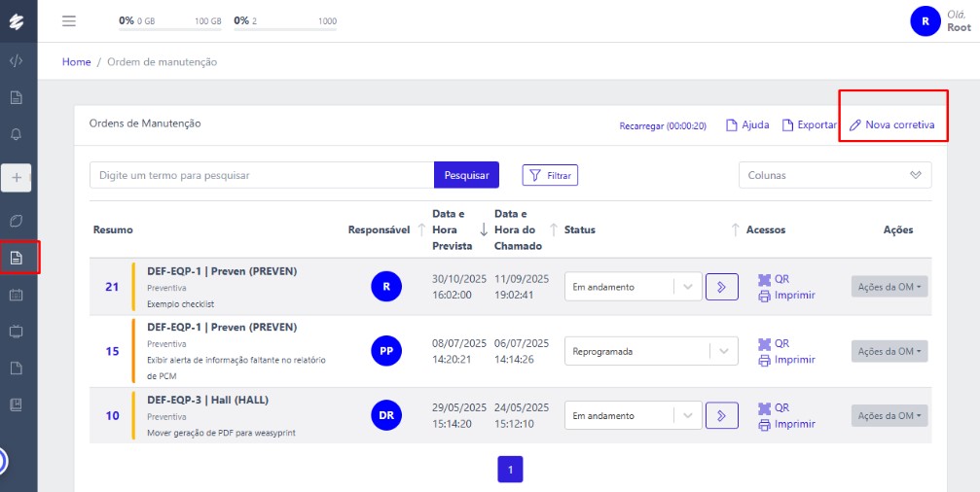Image resolution: width=980 pixels, height=492 pixels.
Task: Click the search term input field
Action: 261,175
